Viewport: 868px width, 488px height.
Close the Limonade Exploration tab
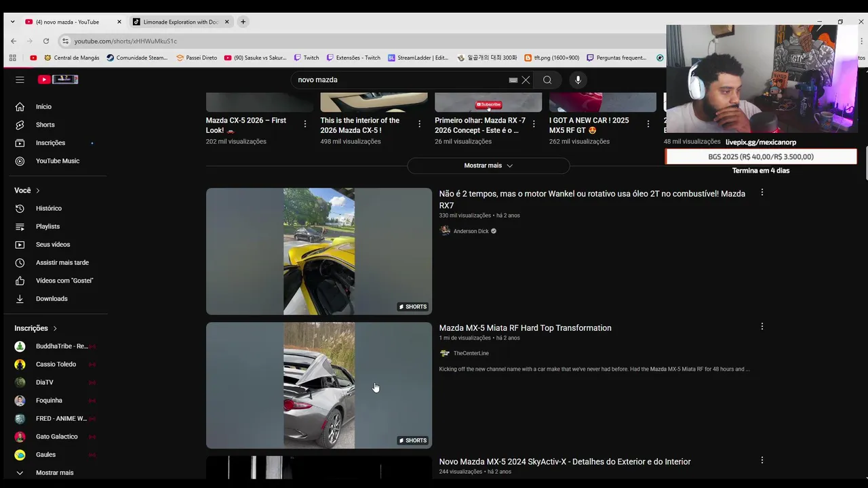227,22
